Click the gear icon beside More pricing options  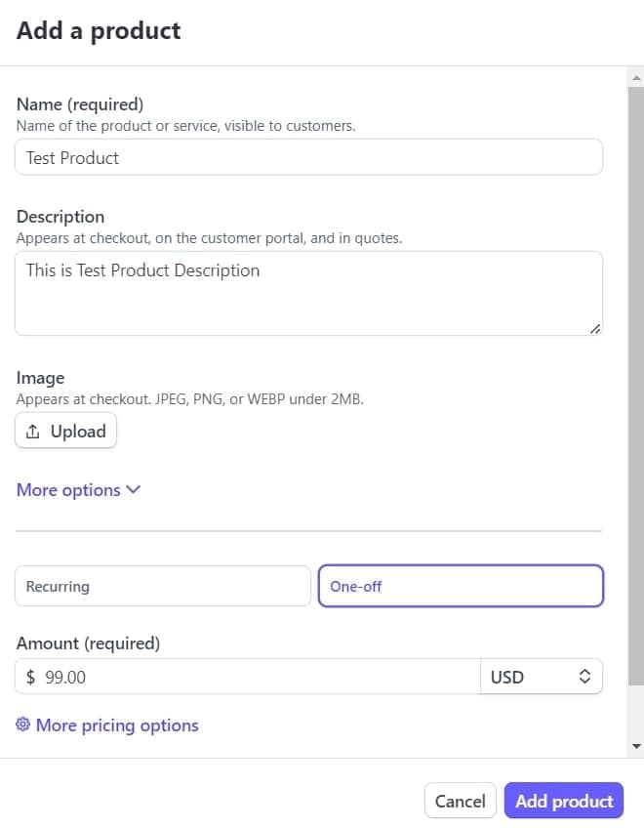23,724
